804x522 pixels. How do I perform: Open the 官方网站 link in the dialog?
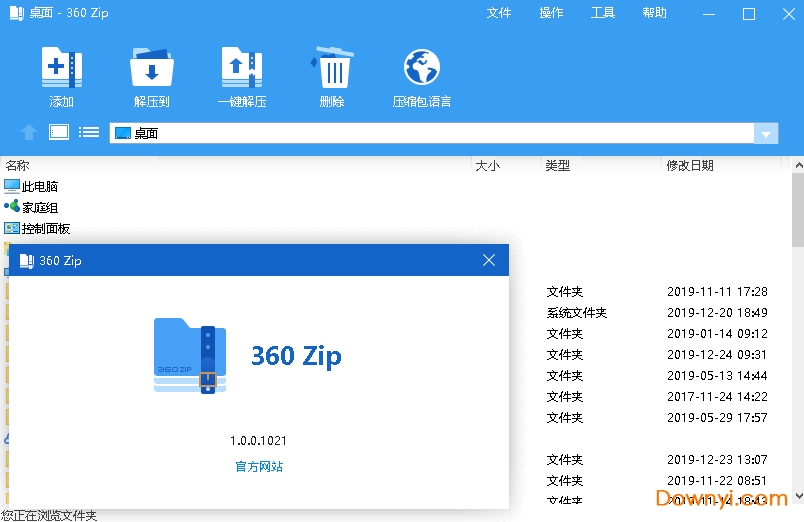click(x=259, y=467)
